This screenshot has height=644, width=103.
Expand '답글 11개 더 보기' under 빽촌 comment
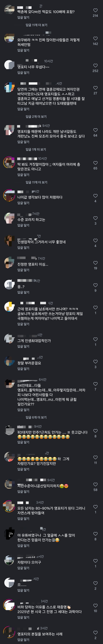[x=36, y=25]
